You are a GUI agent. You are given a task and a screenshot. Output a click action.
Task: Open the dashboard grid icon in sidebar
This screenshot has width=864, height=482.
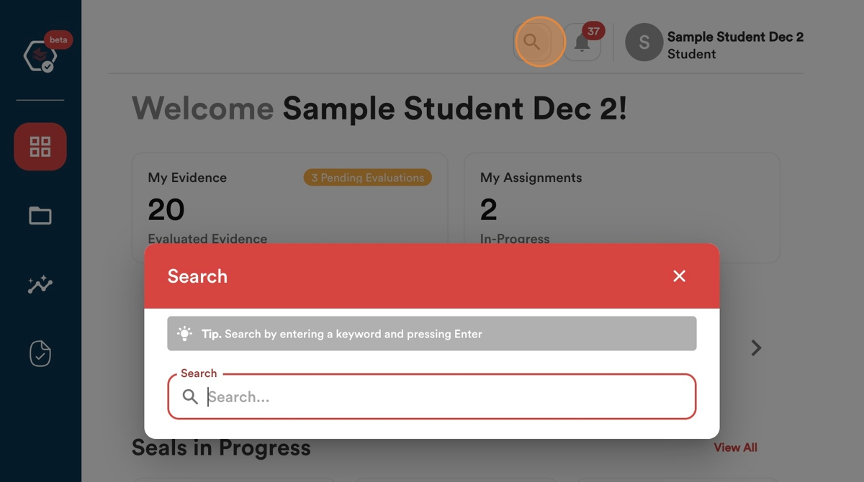40,147
